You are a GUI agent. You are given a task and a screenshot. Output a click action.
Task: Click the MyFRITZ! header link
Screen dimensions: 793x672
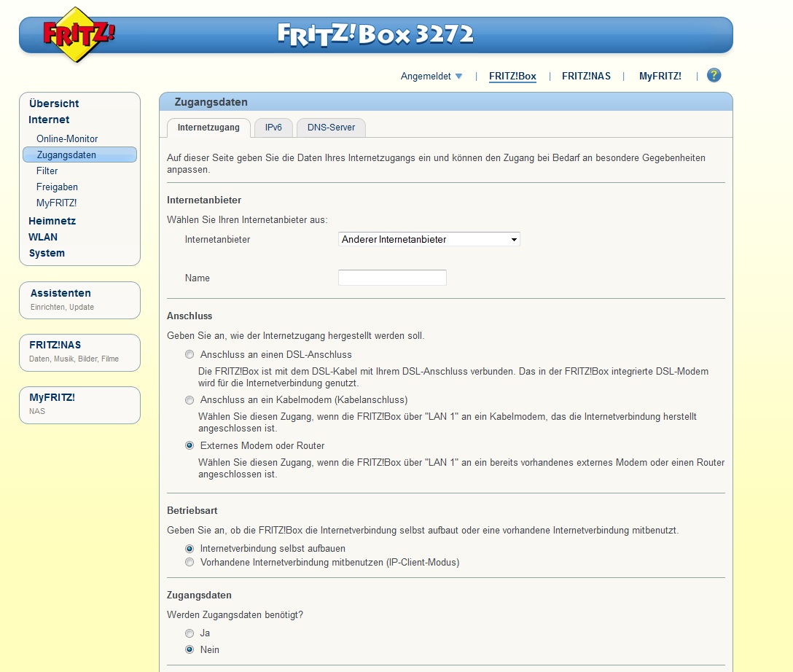click(x=660, y=76)
